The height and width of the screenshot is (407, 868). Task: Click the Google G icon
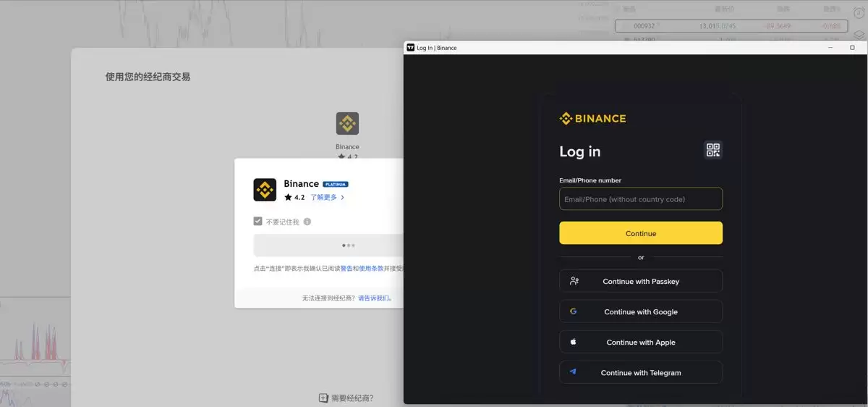(x=573, y=311)
